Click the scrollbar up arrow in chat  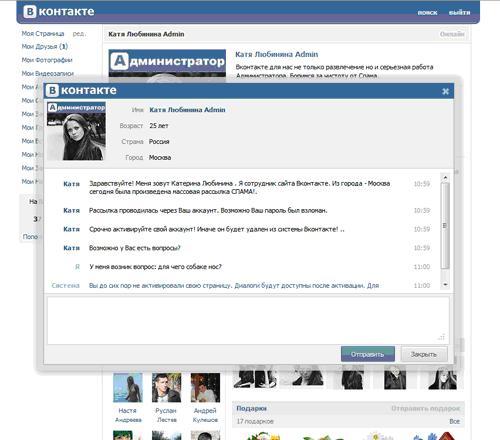coord(445,178)
